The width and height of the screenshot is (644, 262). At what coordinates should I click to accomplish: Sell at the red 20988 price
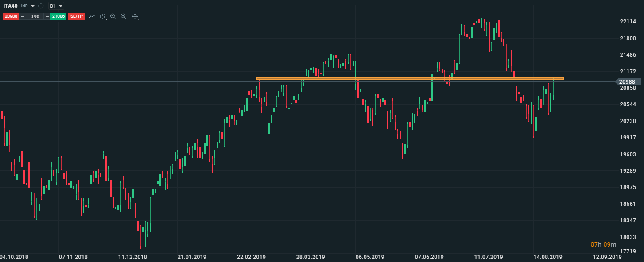[11, 16]
